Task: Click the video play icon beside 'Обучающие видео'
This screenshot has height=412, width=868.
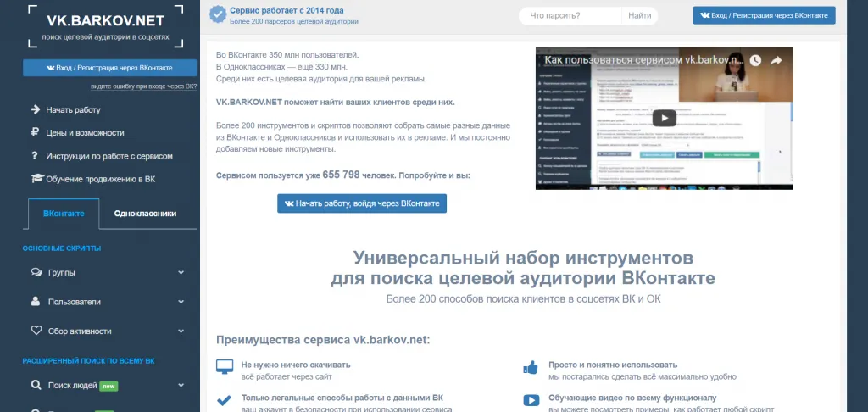Action: click(531, 400)
